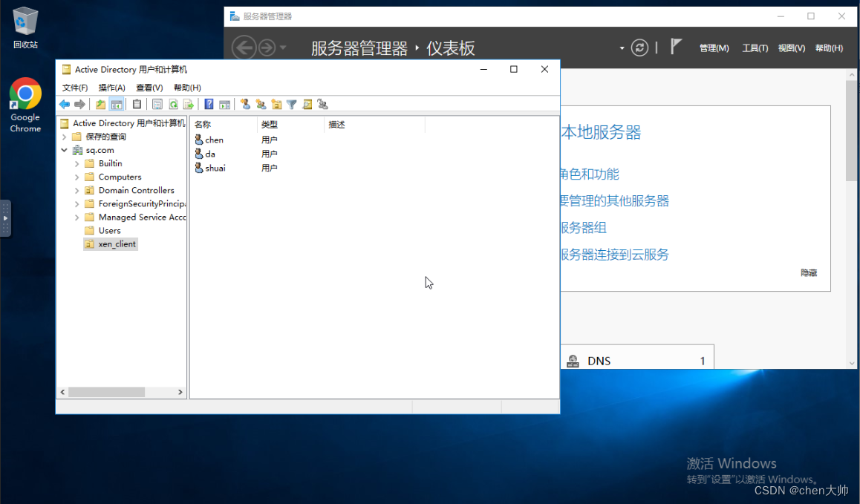This screenshot has width=860, height=504.
Task: Select user da in the list
Action: 205,154
